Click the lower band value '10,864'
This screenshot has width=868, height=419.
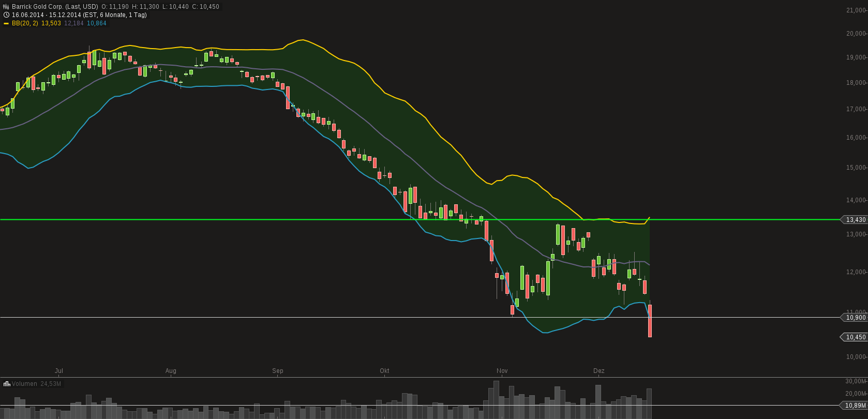pyautogui.click(x=97, y=23)
